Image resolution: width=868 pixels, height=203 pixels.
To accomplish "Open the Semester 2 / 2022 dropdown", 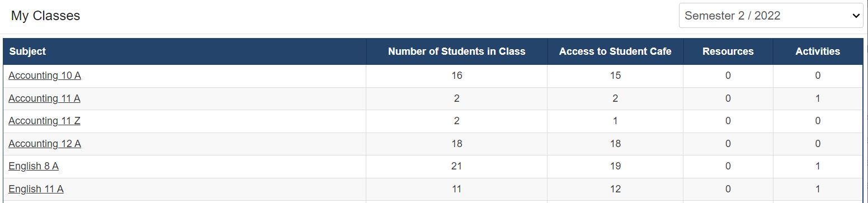I will coord(771,16).
